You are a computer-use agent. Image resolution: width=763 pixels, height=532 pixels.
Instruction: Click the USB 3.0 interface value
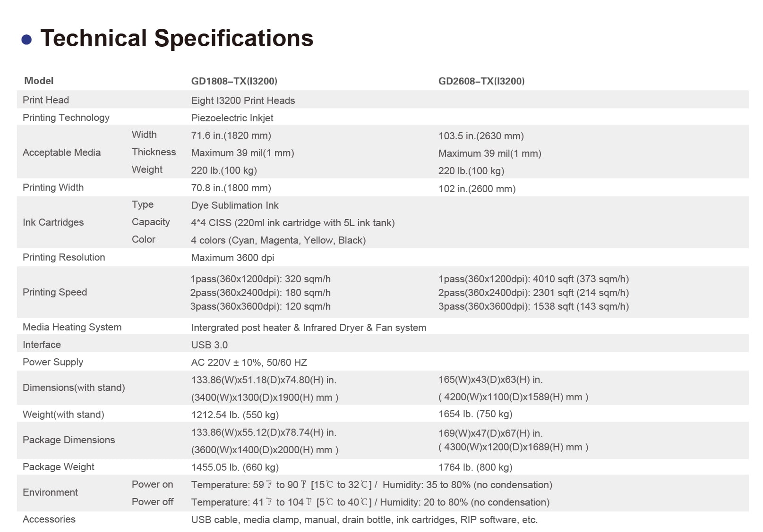tap(209, 345)
